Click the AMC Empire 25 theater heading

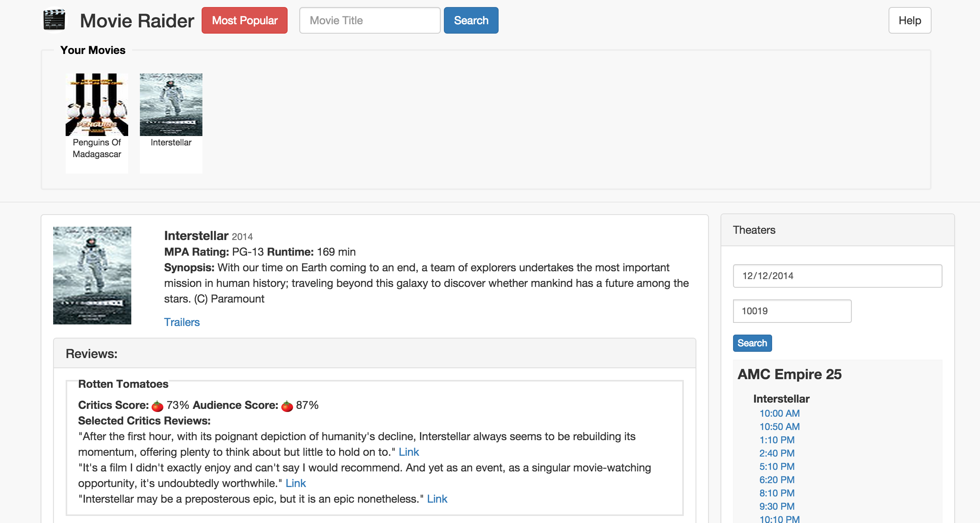coord(789,374)
